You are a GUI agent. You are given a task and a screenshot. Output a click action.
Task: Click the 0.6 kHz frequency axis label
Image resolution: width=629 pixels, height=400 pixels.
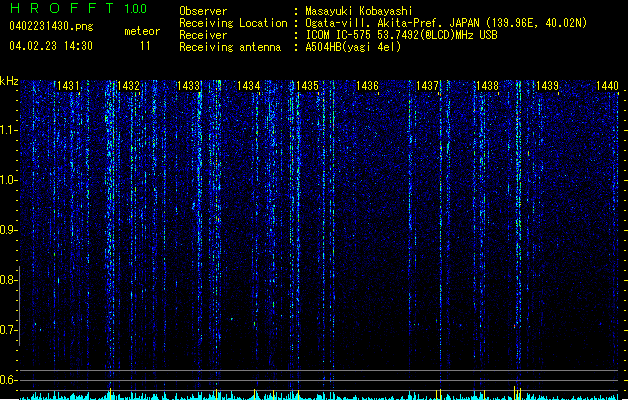point(9,380)
